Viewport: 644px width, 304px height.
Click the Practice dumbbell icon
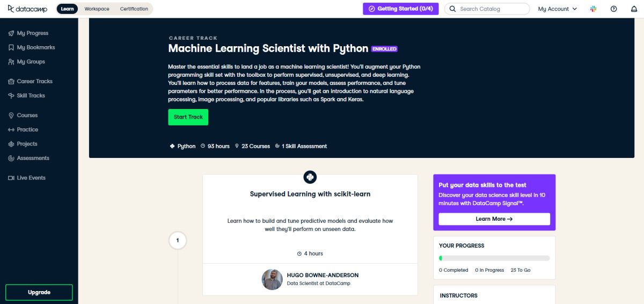pyautogui.click(x=11, y=129)
